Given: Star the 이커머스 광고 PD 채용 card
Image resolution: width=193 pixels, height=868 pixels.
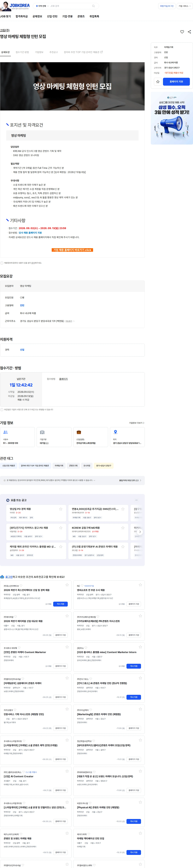Looking at the screenshot, I should (x=61, y=528).
